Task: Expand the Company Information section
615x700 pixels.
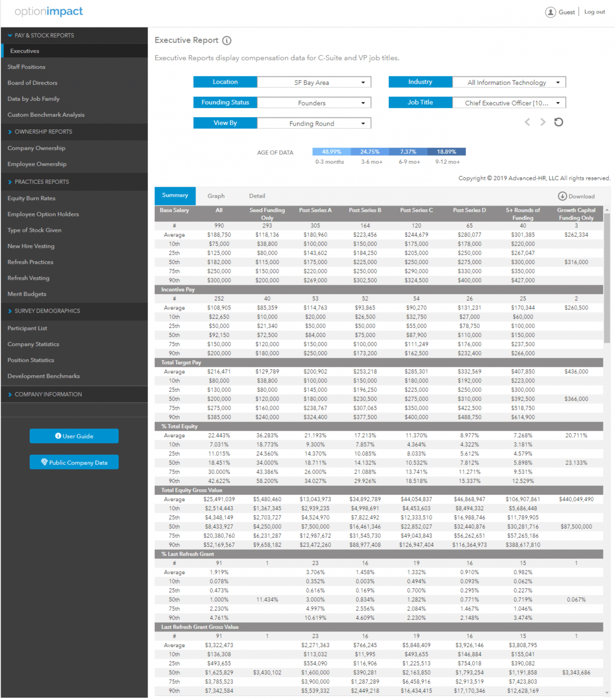Action: coord(10,394)
